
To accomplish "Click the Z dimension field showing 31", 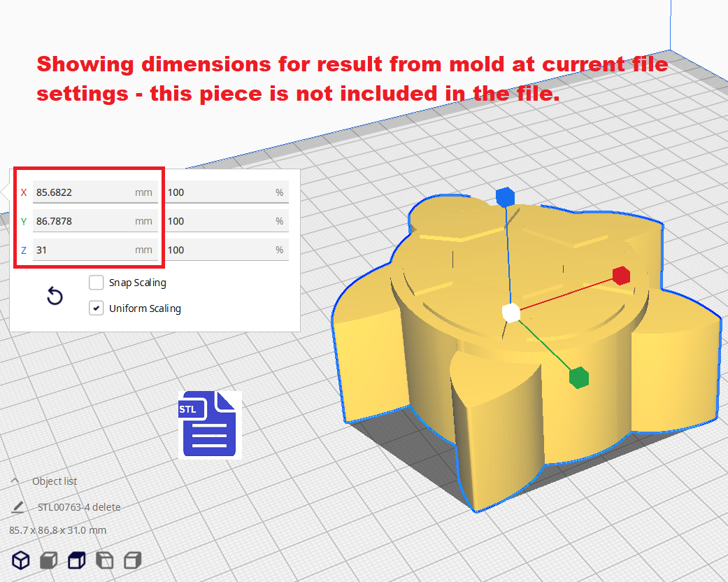I will [x=84, y=250].
